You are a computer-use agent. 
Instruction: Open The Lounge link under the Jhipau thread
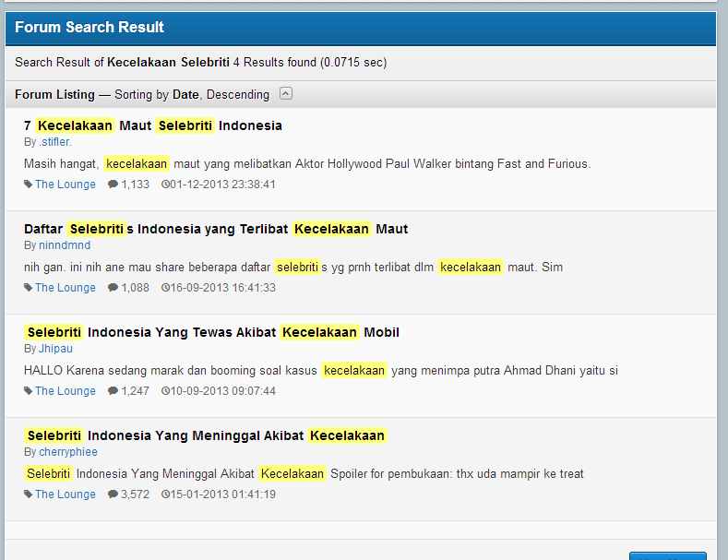point(66,391)
